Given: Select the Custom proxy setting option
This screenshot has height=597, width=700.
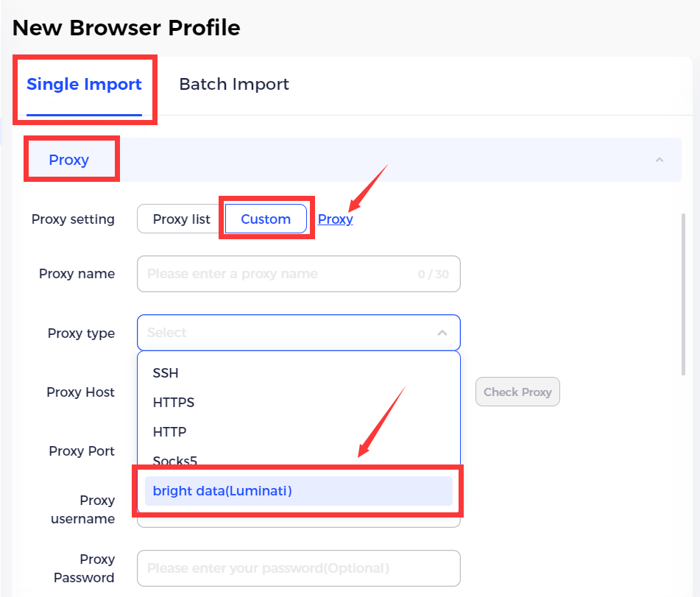Looking at the screenshot, I should (x=265, y=219).
